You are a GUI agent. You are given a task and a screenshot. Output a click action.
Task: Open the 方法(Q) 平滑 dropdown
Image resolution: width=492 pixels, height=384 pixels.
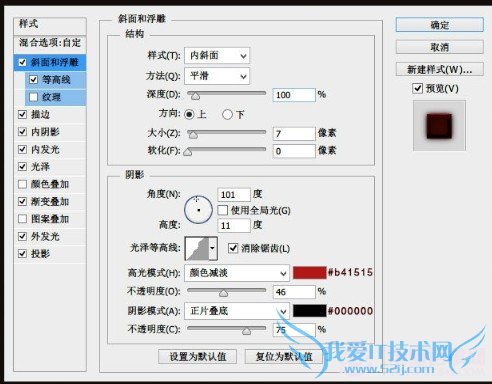click(x=217, y=76)
